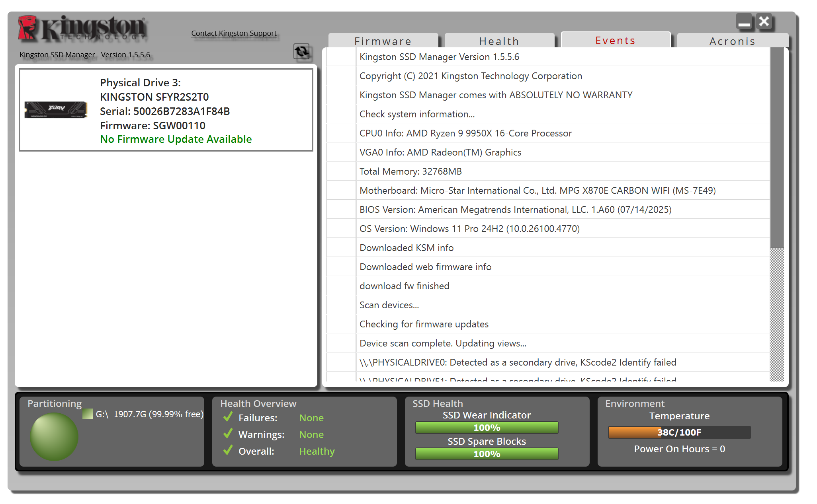
Task: Click the Failures green checkmark icon
Action: [x=228, y=417]
